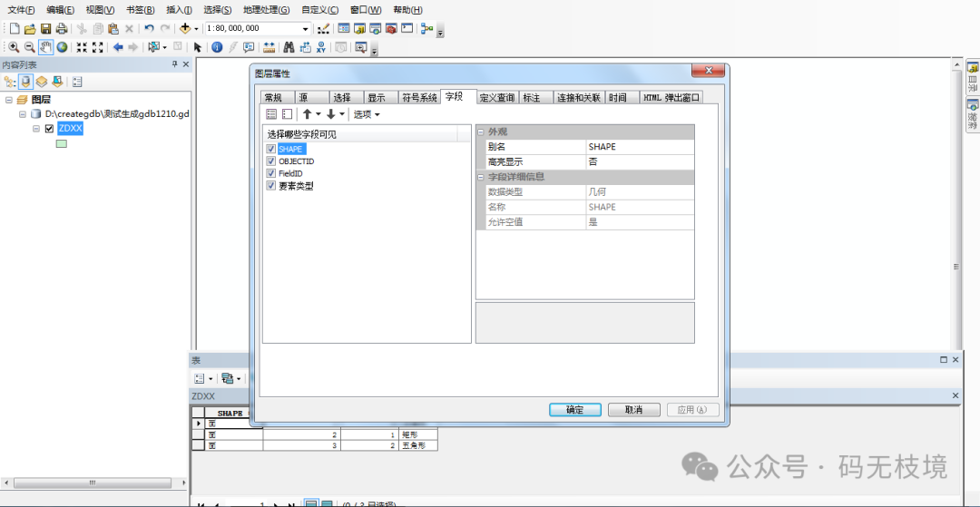980x507 pixels.
Task: Open the Python window icon
Action: [407, 29]
